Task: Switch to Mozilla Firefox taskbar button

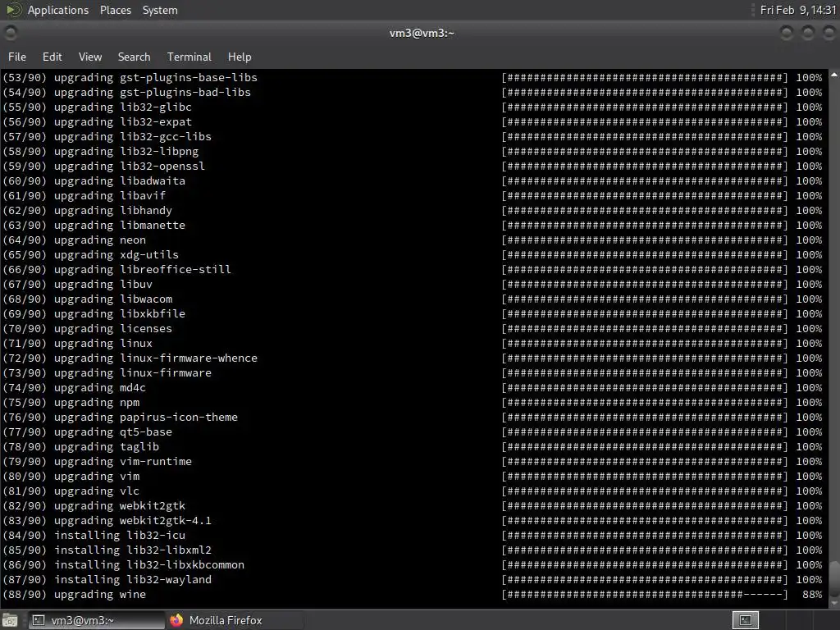Action: point(235,620)
